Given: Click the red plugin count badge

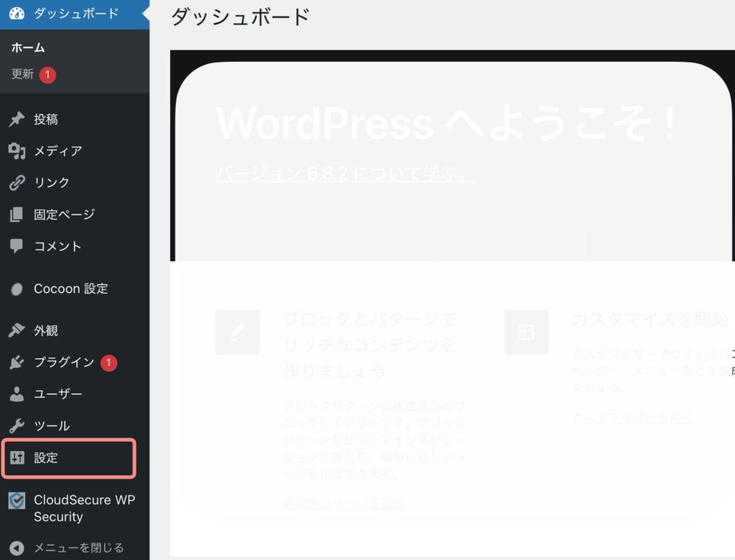Looking at the screenshot, I should point(109,363).
